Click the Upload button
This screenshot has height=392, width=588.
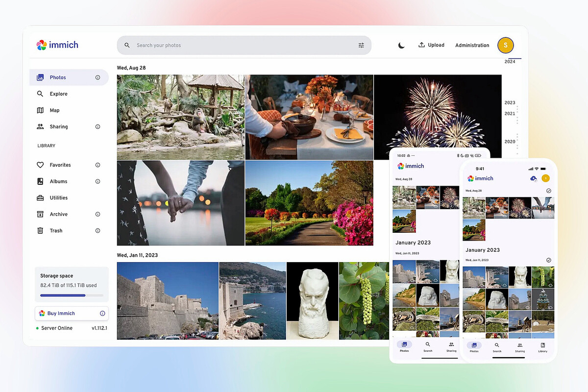click(x=431, y=45)
